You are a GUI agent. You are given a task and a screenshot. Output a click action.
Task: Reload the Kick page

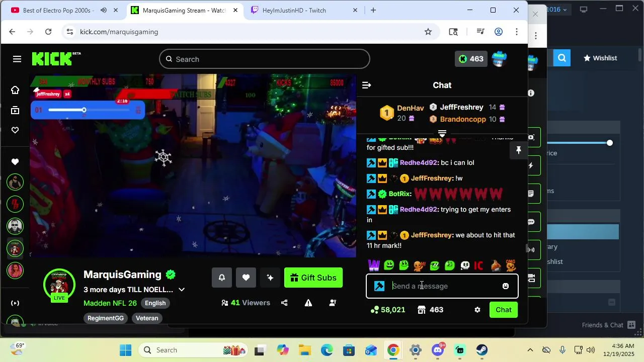click(x=48, y=32)
